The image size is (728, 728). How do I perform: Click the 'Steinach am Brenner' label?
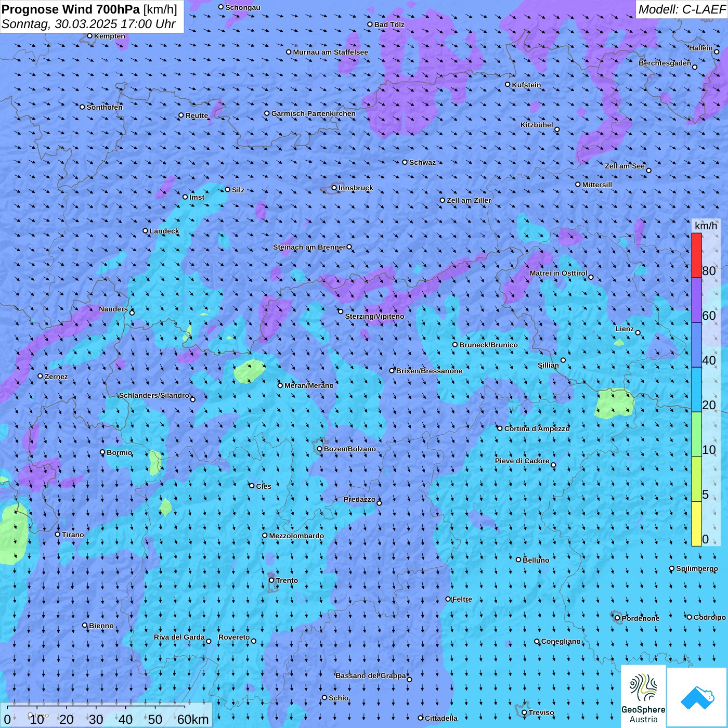309,247
